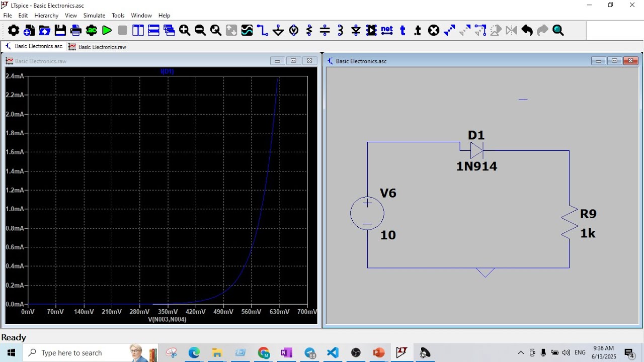Create a new schematic

[29, 31]
